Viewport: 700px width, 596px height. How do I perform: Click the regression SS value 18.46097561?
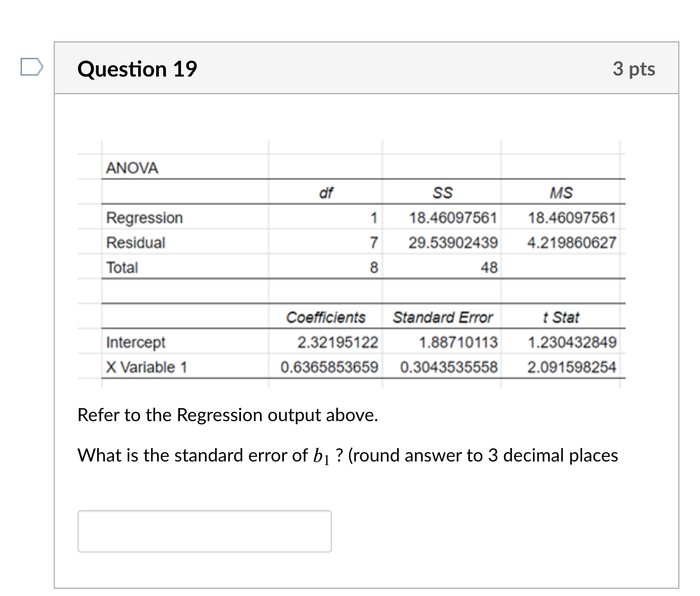tap(453, 217)
